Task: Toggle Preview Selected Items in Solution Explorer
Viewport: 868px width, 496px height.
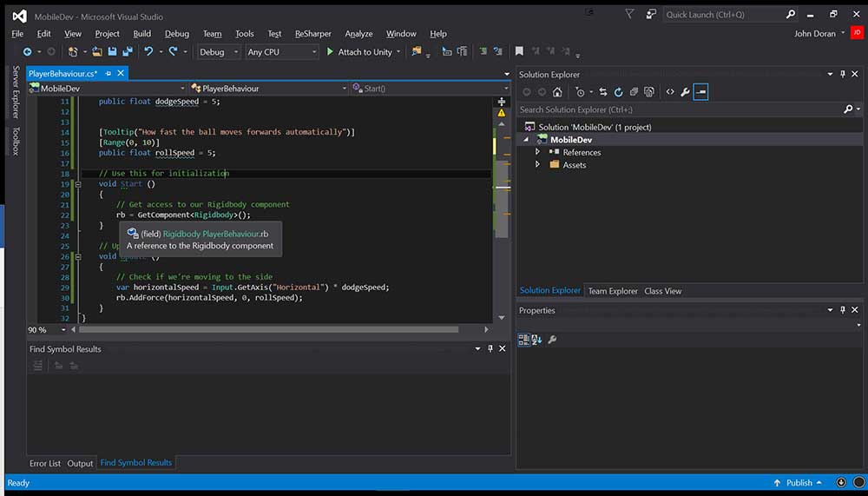Action: (700, 92)
